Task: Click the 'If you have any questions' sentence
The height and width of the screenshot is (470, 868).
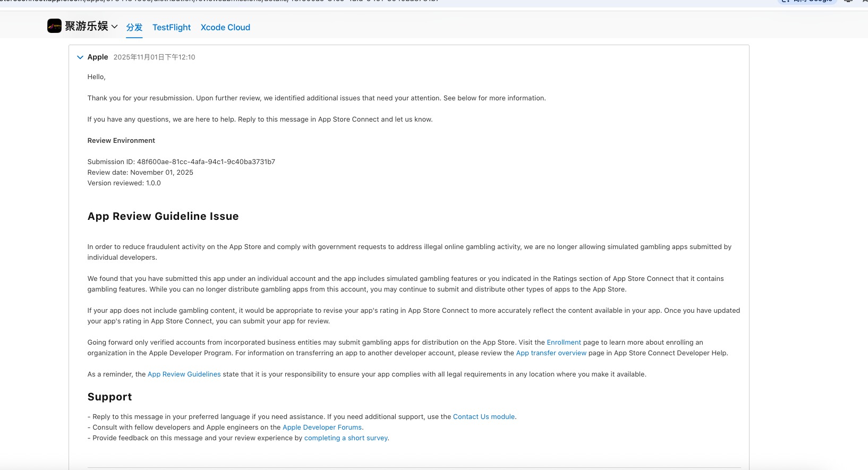Action: pyautogui.click(x=260, y=119)
